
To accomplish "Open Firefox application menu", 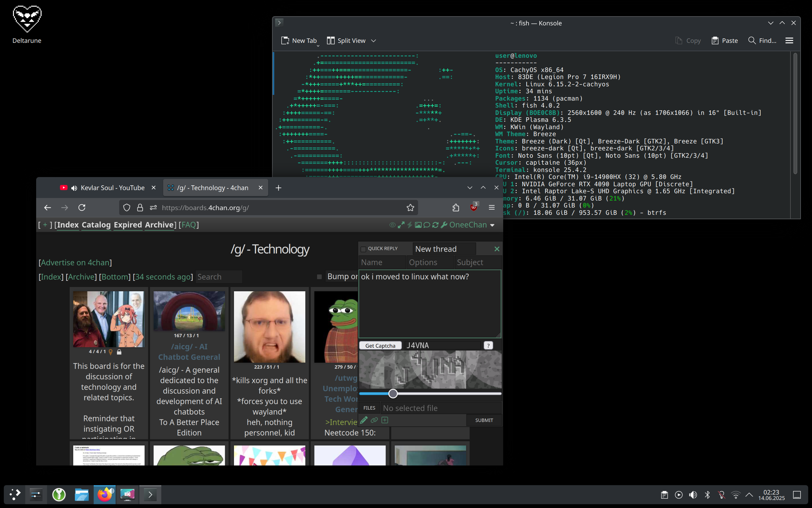I will 492,208.
